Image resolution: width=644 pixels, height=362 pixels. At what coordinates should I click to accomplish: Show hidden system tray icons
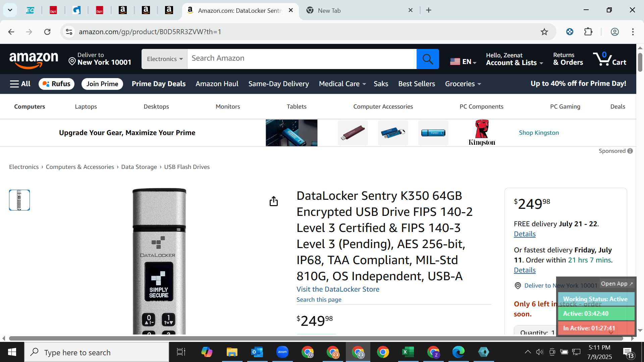[x=528, y=352]
